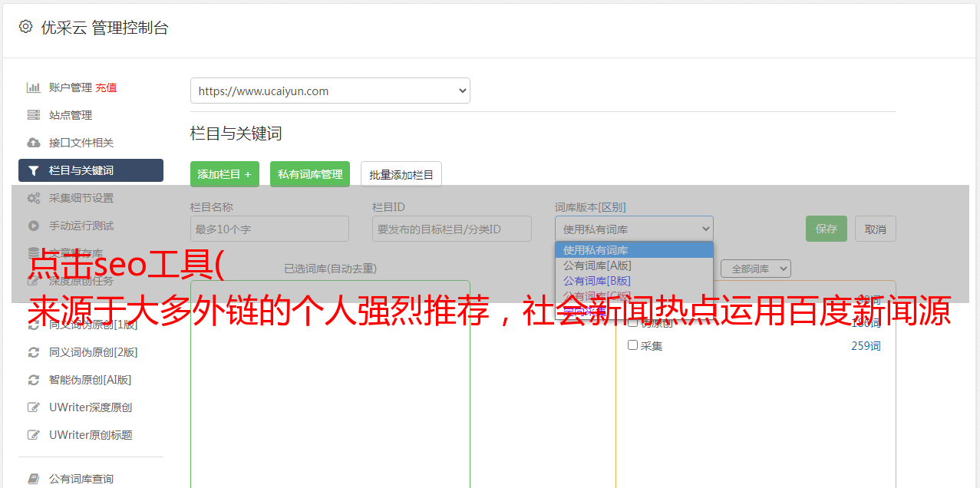The width and height of the screenshot is (980, 488).
Task: Click the edit icon for UWriter原创标题
Action: (34, 435)
